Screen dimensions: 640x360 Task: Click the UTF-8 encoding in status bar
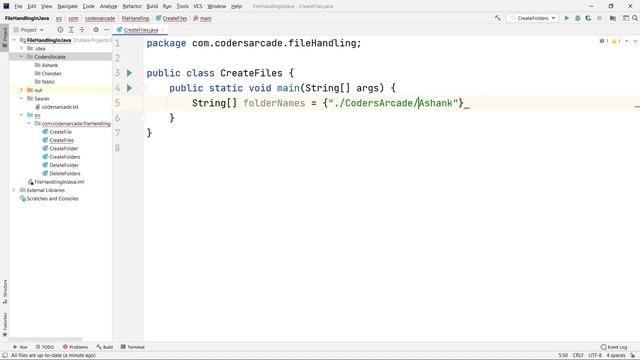point(595,356)
